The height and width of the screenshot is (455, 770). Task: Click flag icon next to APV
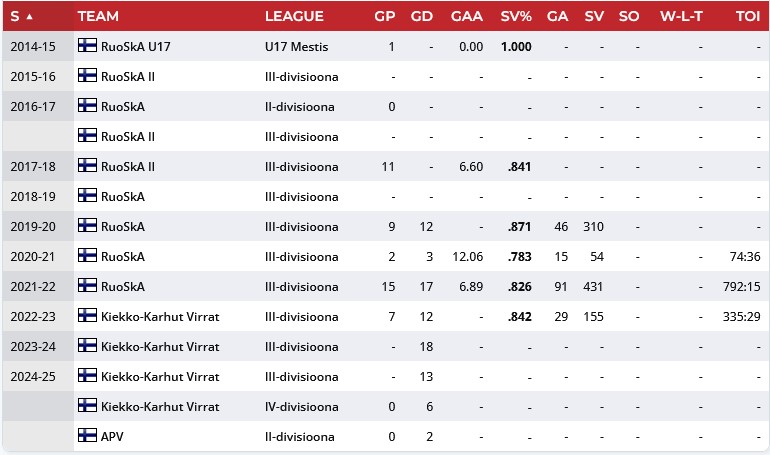(x=87, y=436)
